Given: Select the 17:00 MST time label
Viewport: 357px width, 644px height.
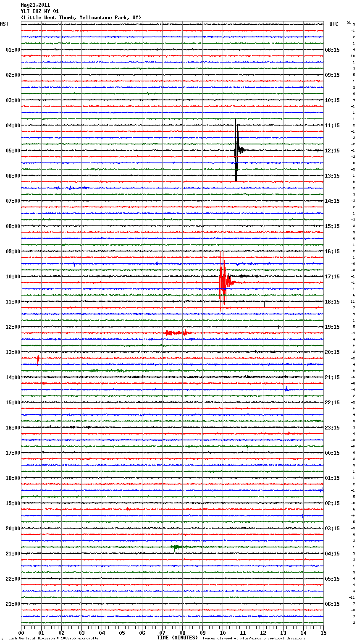Looking at the screenshot, I should click(x=13, y=453).
